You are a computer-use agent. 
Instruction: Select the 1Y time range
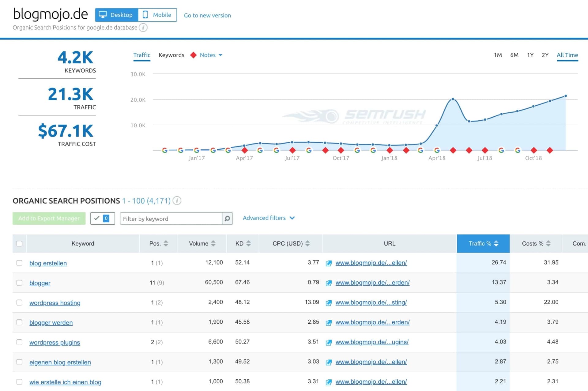530,55
